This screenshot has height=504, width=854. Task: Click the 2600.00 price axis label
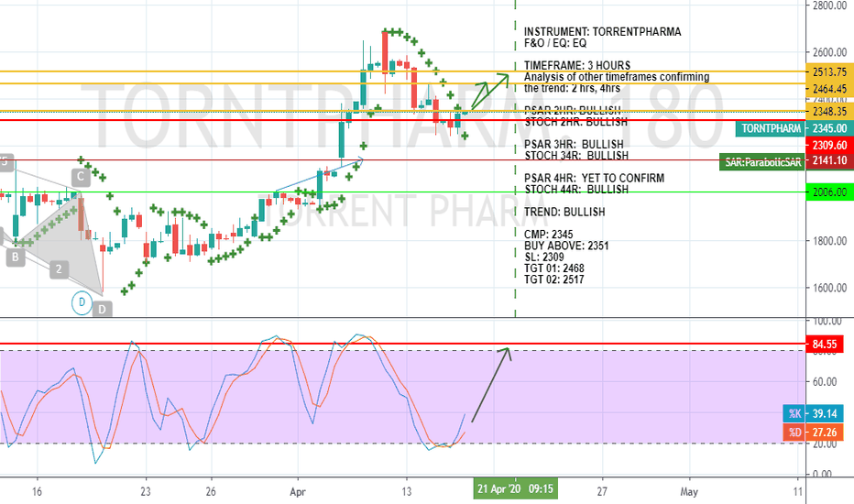coord(829,52)
